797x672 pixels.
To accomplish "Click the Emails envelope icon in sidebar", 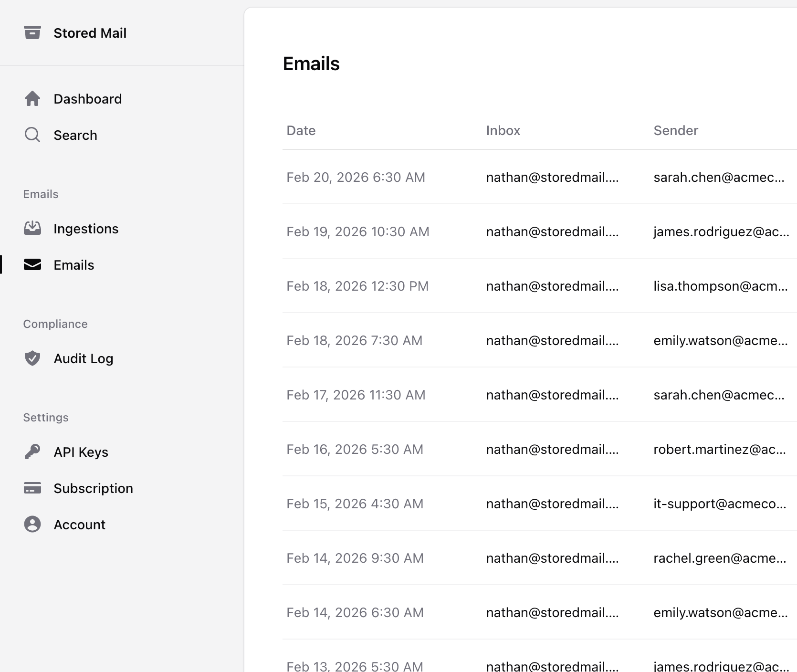I will (32, 265).
